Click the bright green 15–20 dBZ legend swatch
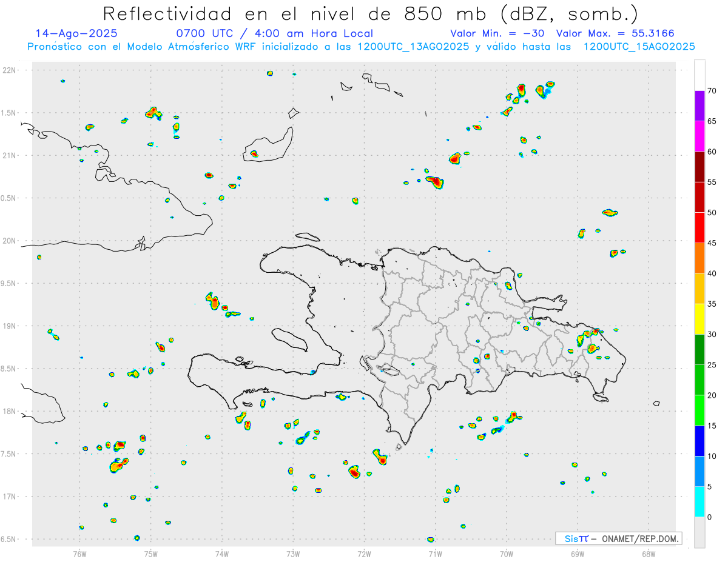Viewport: 728px width, 562px height. pyautogui.click(x=699, y=410)
